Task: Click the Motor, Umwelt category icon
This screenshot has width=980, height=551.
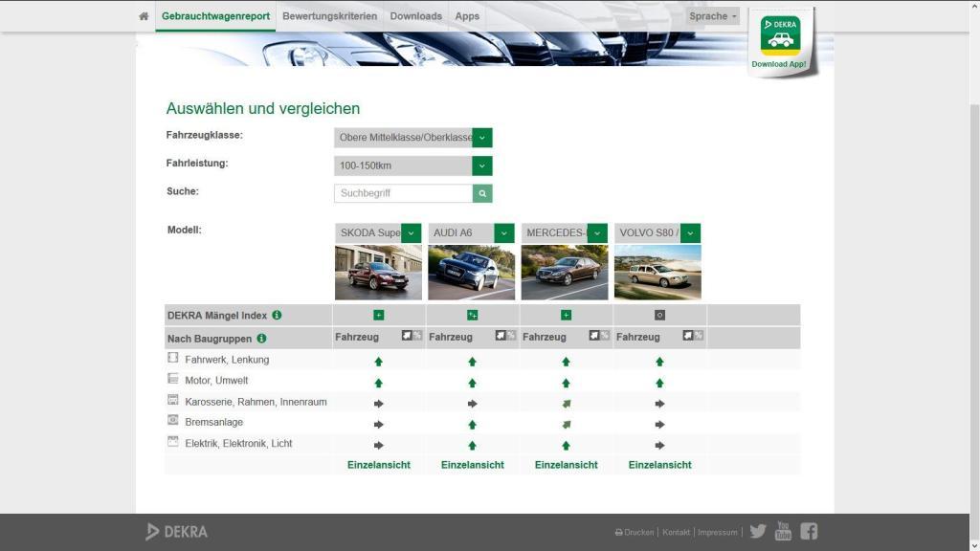Action: click(173, 379)
